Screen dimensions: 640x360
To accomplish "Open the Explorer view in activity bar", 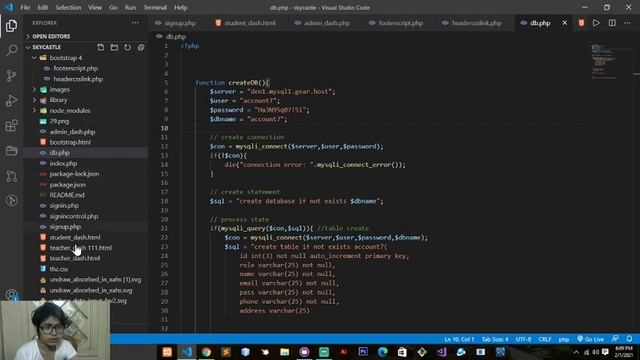I will pyautogui.click(x=11, y=26).
